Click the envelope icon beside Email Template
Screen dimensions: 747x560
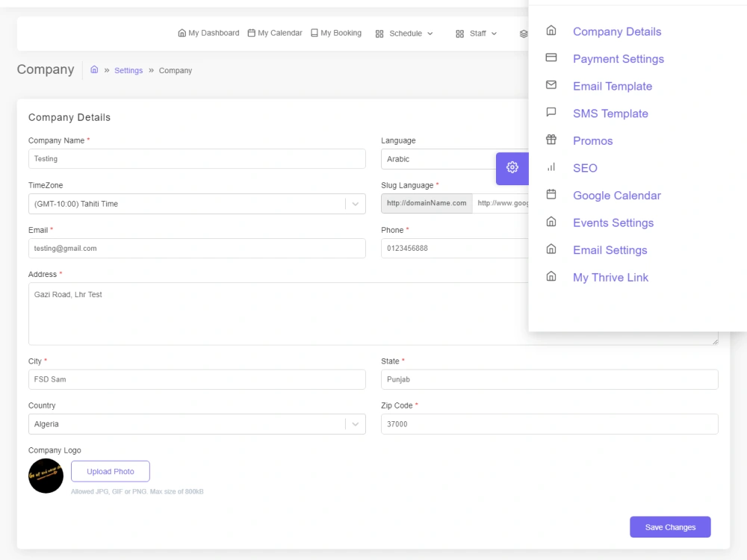coord(551,85)
